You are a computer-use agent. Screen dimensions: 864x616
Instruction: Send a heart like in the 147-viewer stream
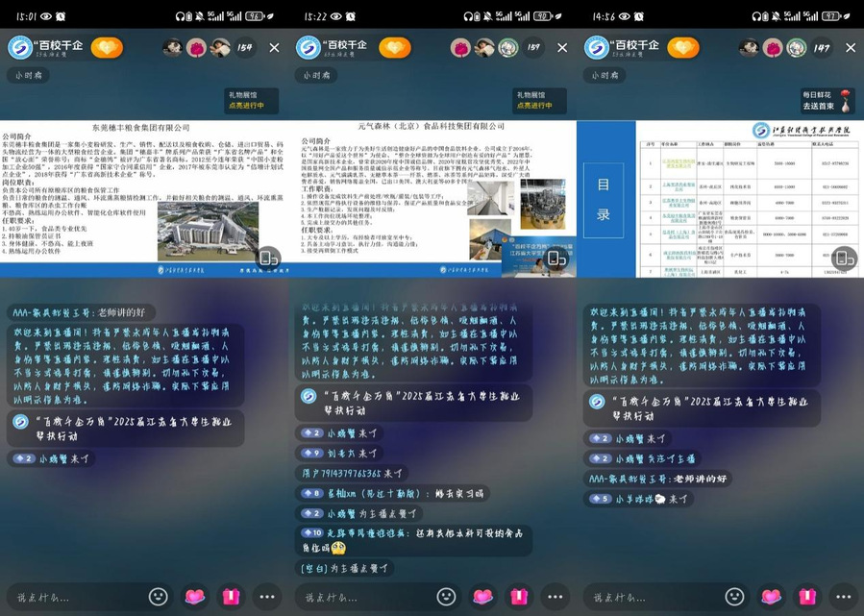pyautogui.click(x=771, y=597)
